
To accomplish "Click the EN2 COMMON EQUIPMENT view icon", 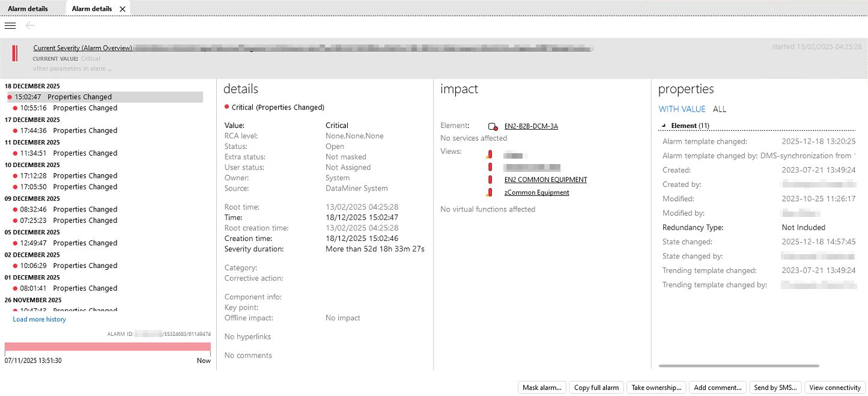I will point(490,180).
